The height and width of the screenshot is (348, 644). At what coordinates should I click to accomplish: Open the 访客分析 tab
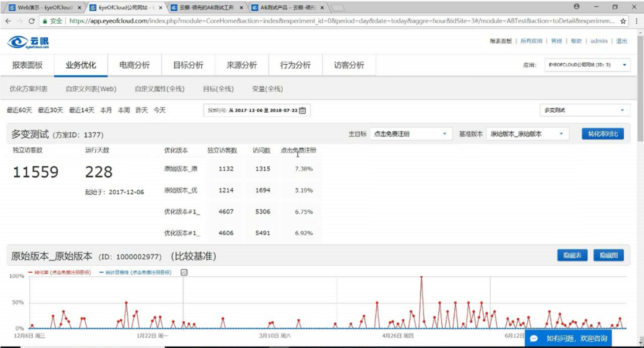click(x=349, y=66)
